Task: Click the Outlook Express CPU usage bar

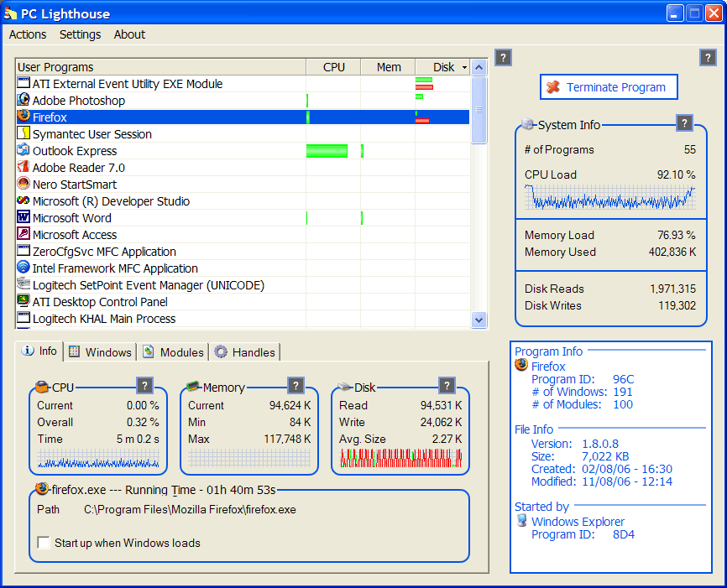Action: click(327, 151)
